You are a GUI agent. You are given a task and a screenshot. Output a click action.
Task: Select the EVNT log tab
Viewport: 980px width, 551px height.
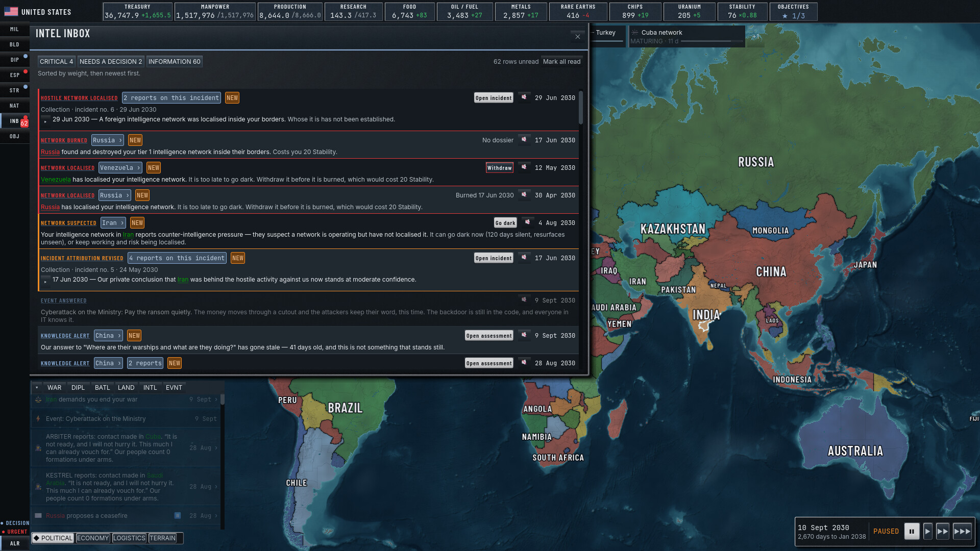pos(174,388)
